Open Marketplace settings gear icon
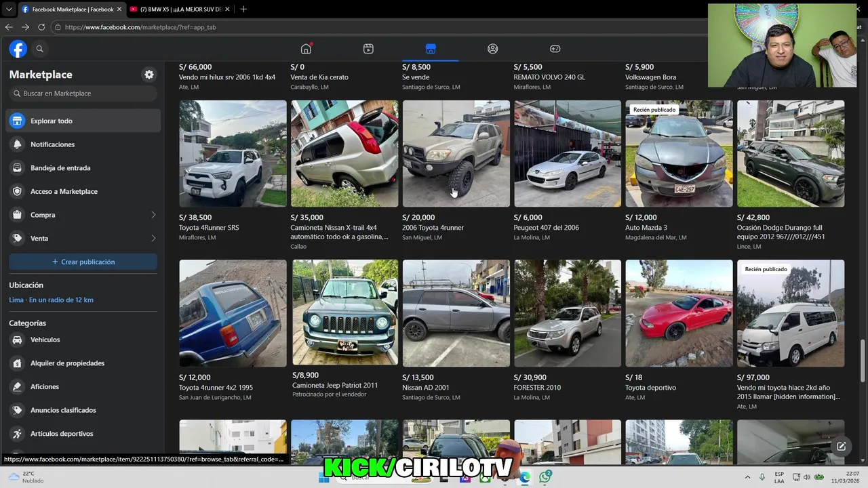The width and height of the screenshot is (868, 488). pos(149,75)
